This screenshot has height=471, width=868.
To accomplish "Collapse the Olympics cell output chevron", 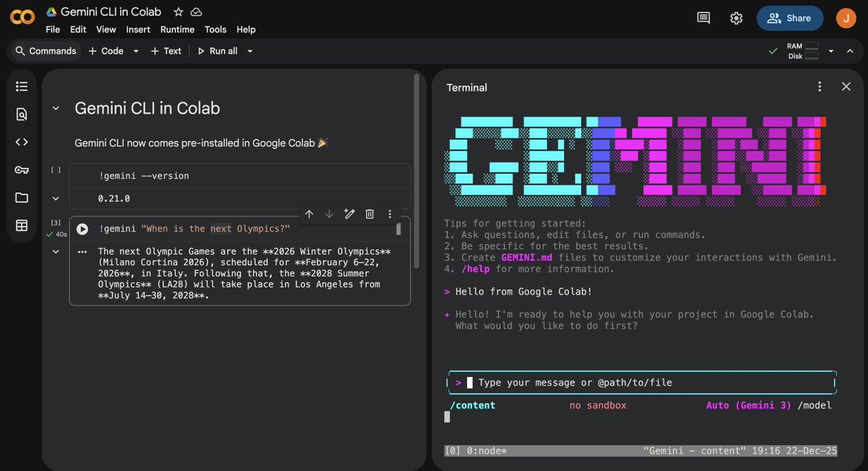I will (x=56, y=252).
